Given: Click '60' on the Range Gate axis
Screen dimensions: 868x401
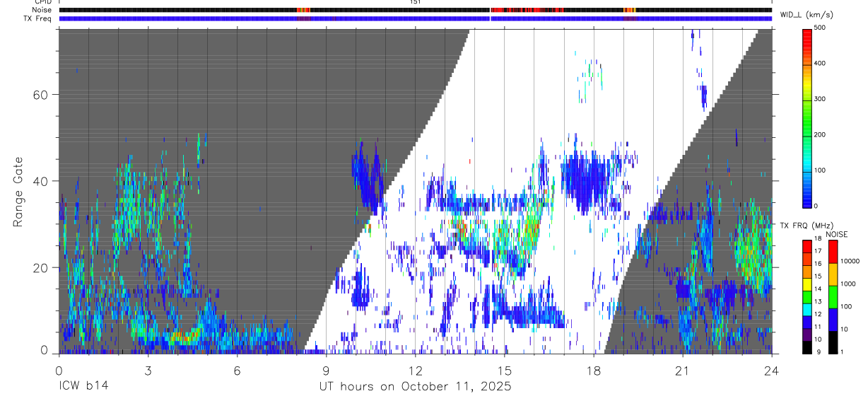Looking at the screenshot, I should 41,94.
